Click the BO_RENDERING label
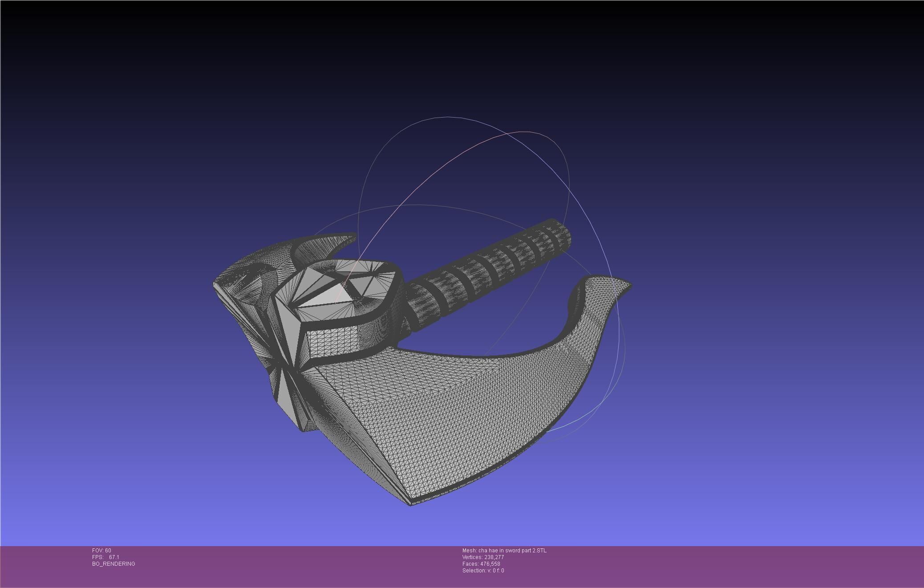The image size is (924, 588). (113, 564)
